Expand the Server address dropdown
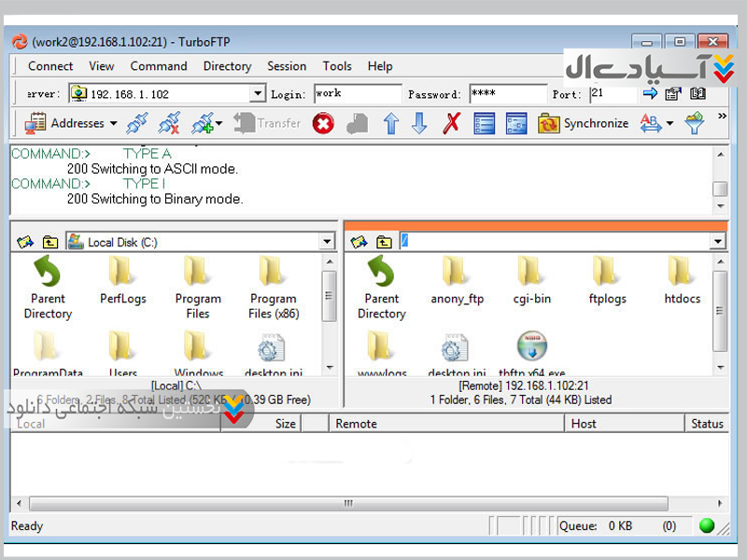747x560 pixels. [x=258, y=94]
